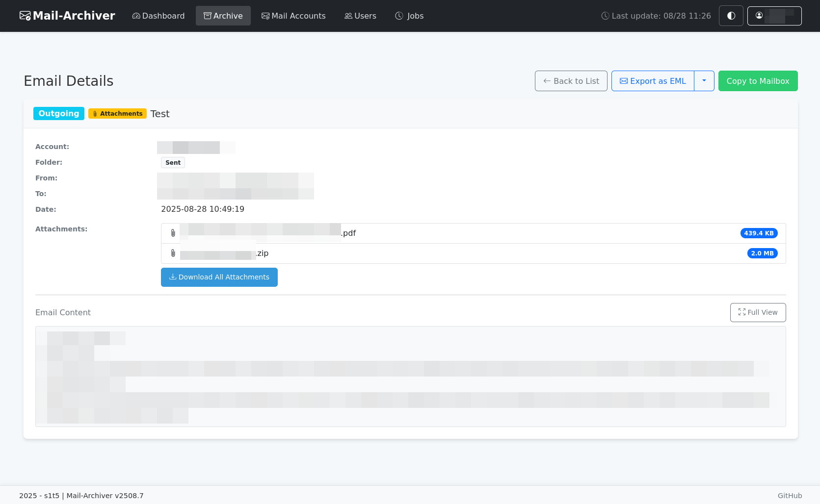Select the paperclip icon on the PDF attachment
This screenshot has width=820, height=504.
(173, 233)
